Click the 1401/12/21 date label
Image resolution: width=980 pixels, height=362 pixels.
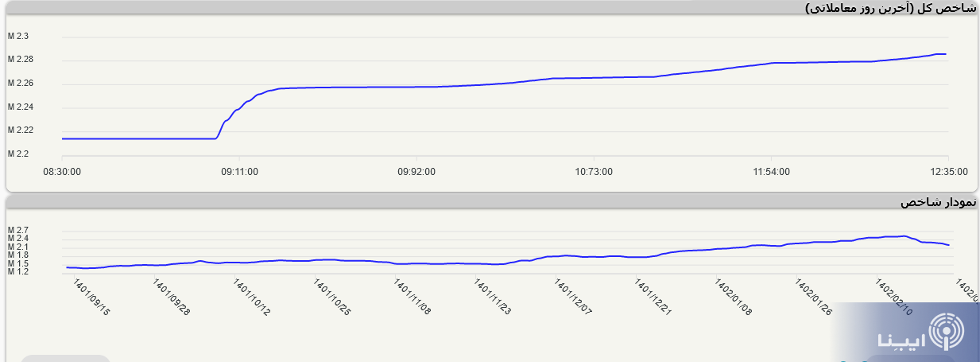pyautogui.click(x=653, y=297)
